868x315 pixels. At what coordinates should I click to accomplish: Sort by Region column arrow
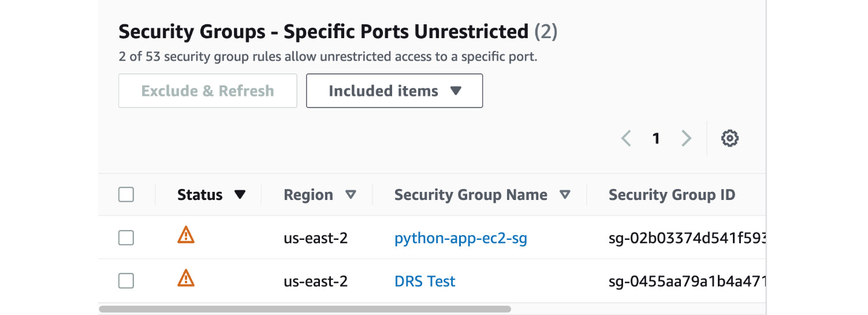[351, 195]
